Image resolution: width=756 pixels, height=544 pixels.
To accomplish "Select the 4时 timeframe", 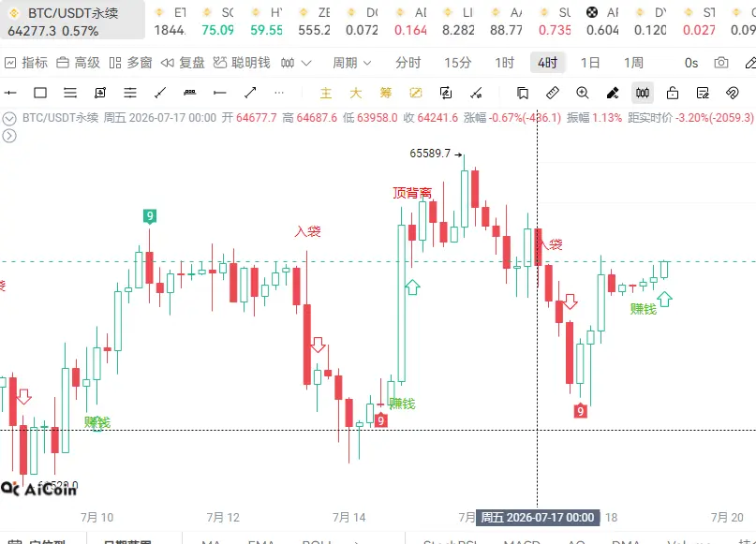I will pos(548,63).
